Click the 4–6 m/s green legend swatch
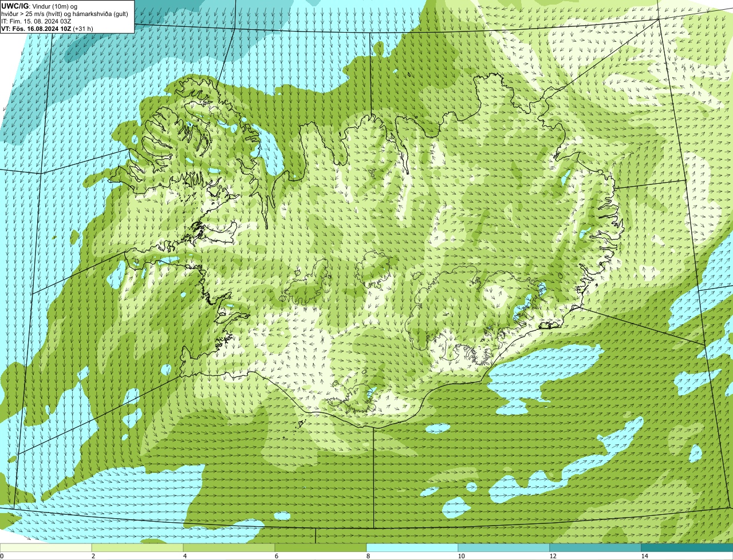The image size is (733, 560). coord(229,547)
